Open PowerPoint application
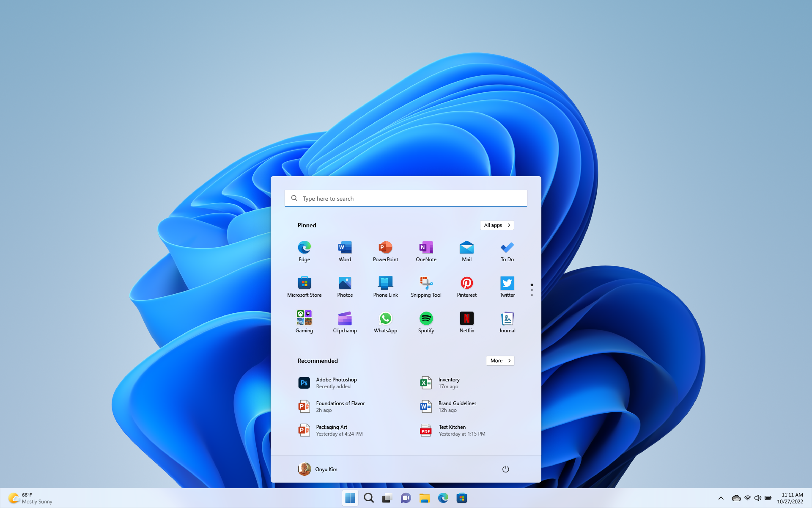The height and width of the screenshot is (508, 812). click(x=385, y=251)
